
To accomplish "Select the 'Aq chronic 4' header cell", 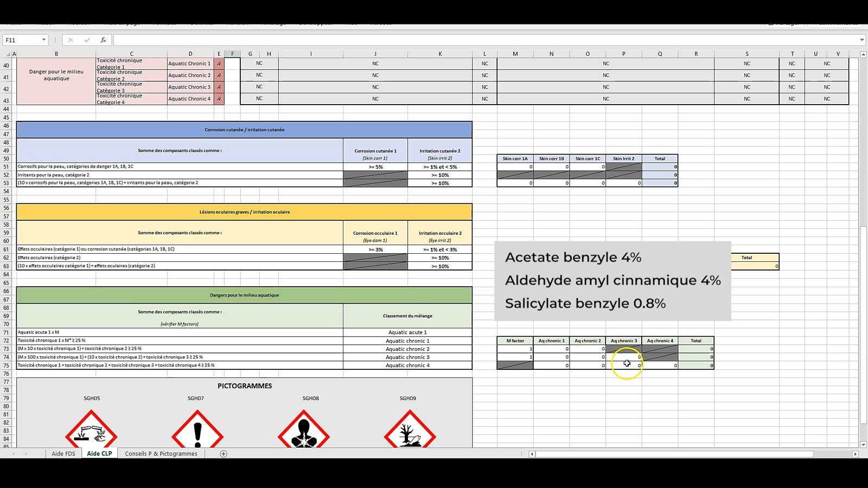I will 660,341.
